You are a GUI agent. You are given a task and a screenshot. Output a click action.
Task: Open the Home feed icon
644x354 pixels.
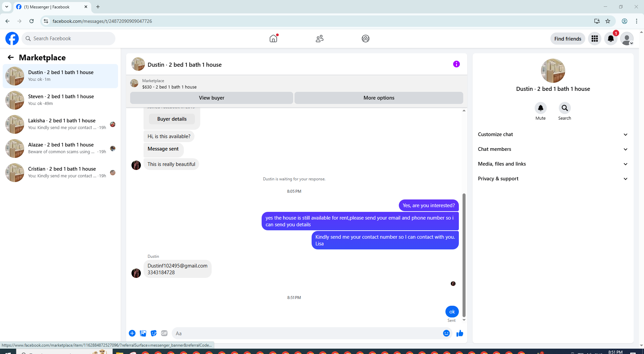click(x=273, y=39)
